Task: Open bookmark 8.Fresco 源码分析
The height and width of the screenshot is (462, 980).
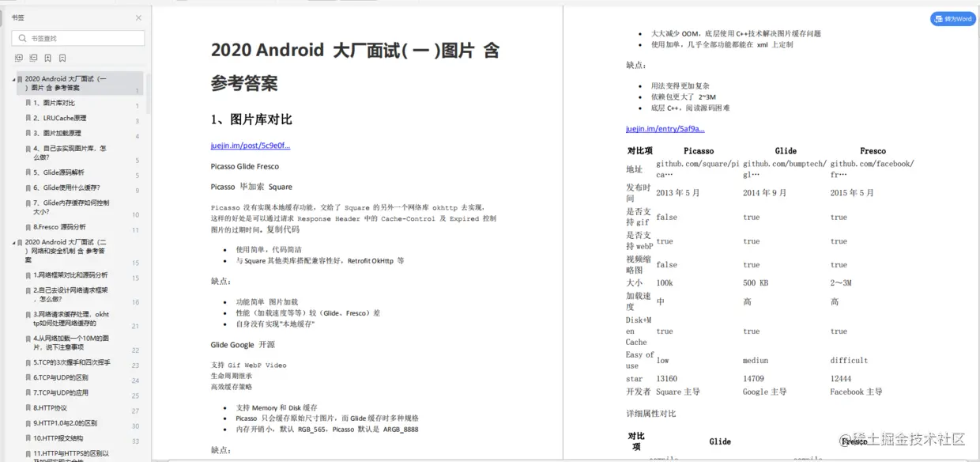Action: point(59,227)
